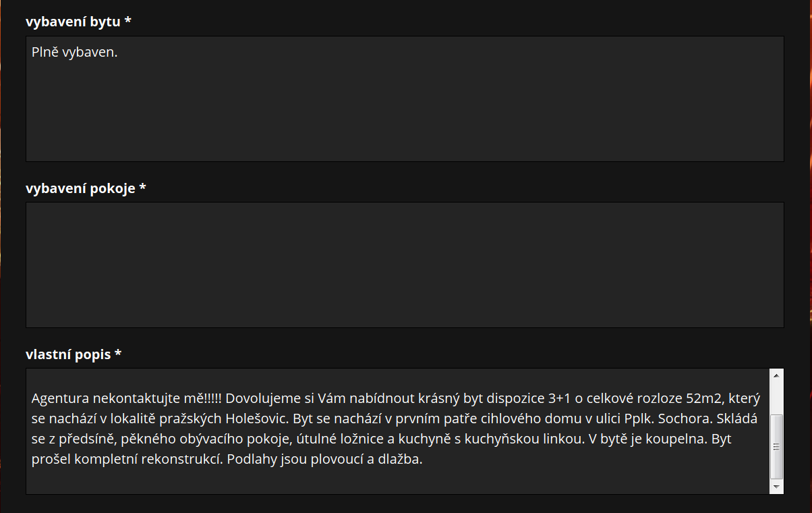
Task: Place cursor after 'Plně vybaven.' text
Action: coord(119,52)
